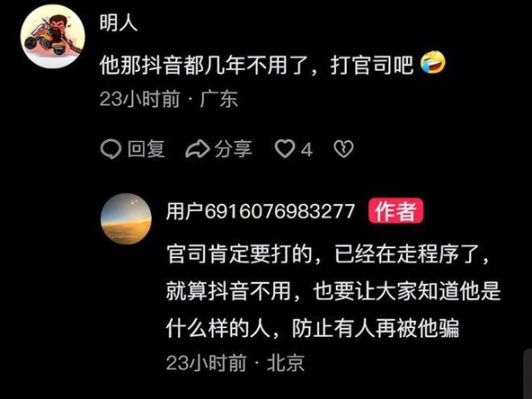
Task: Select the author's reply starting with 官司肯定要打的
Action: pyautogui.click(x=333, y=291)
